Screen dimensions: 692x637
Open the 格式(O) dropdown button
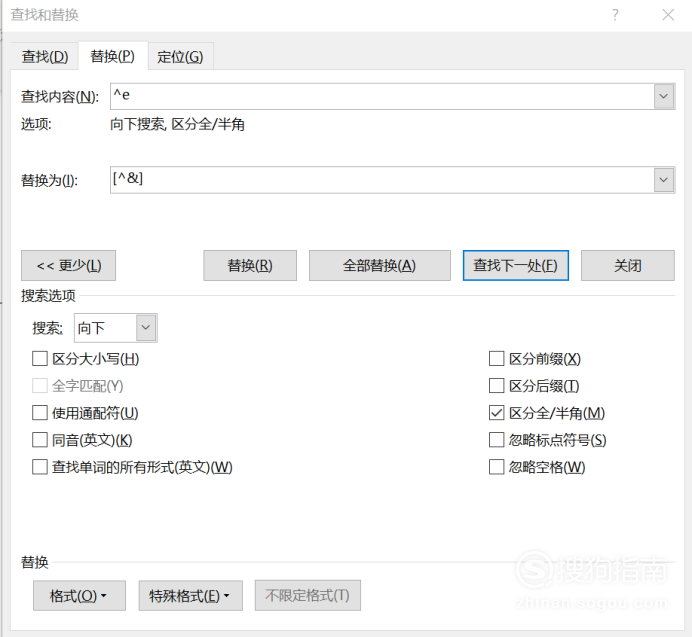(x=79, y=596)
